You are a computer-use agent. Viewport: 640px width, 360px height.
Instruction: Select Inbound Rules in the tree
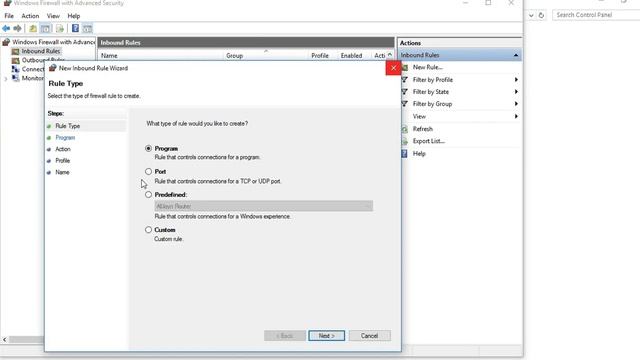41,51
